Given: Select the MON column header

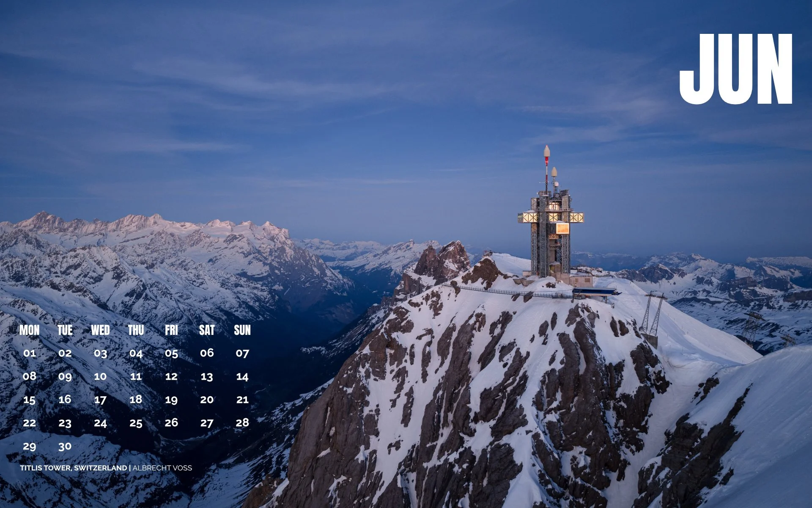Looking at the screenshot, I should 30,330.
